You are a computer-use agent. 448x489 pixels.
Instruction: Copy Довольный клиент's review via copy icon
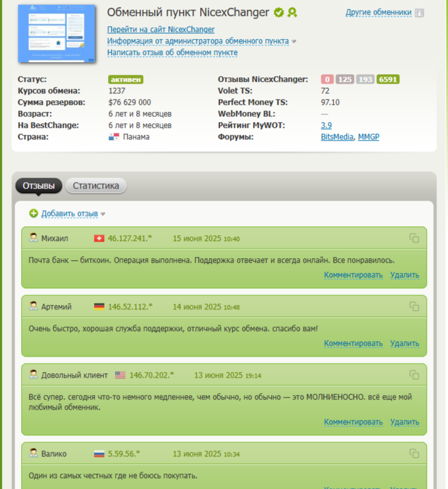click(x=414, y=375)
